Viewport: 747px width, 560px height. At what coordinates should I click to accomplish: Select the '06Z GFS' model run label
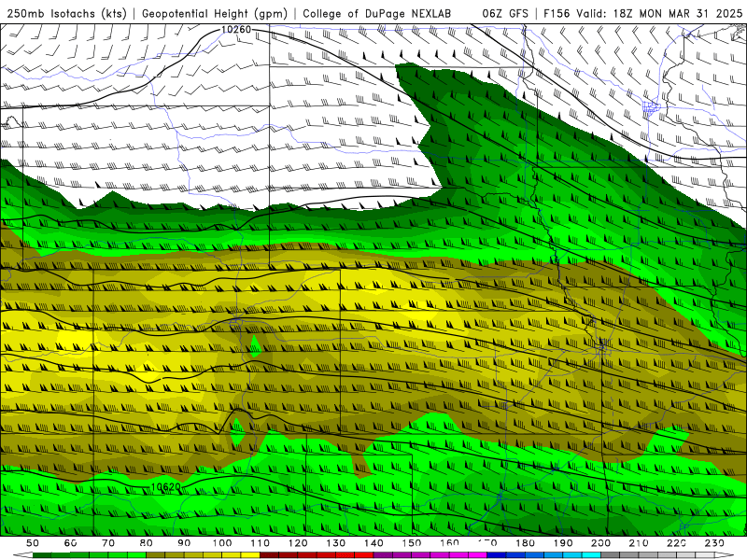click(x=505, y=13)
